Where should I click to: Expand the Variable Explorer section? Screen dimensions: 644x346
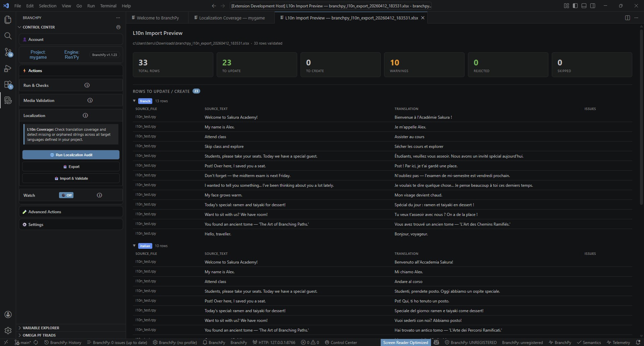click(x=41, y=328)
